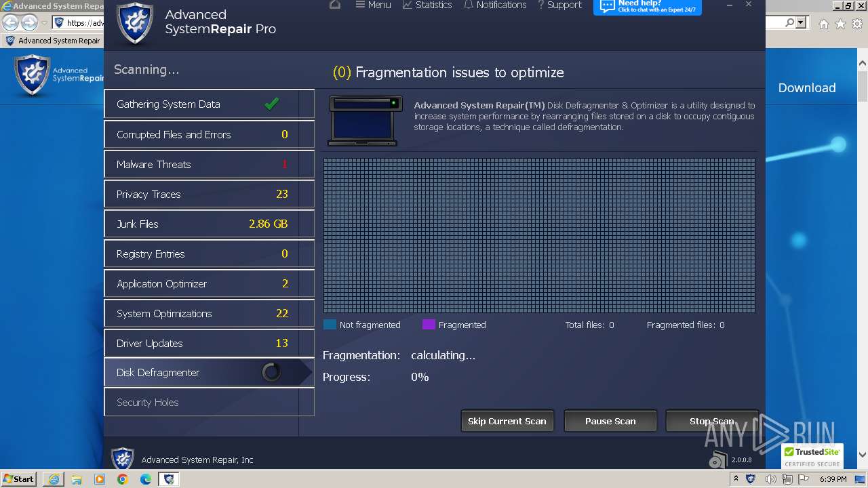Open the Support item
The height and width of the screenshot is (488, 868).
click(x=559, y=5)
